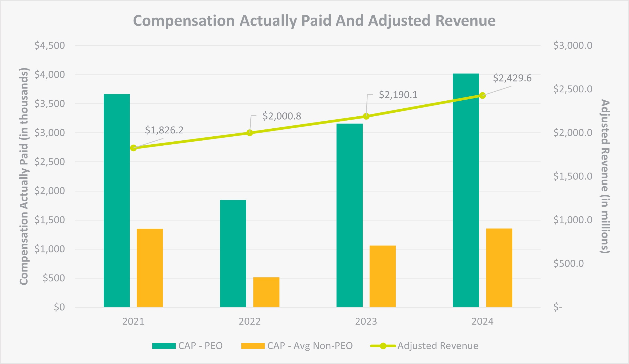Image resolution: width=629 pixels, height=364 pixels.
Task: Select the 2021 green PEO bar
Action: tap(117, 200)
